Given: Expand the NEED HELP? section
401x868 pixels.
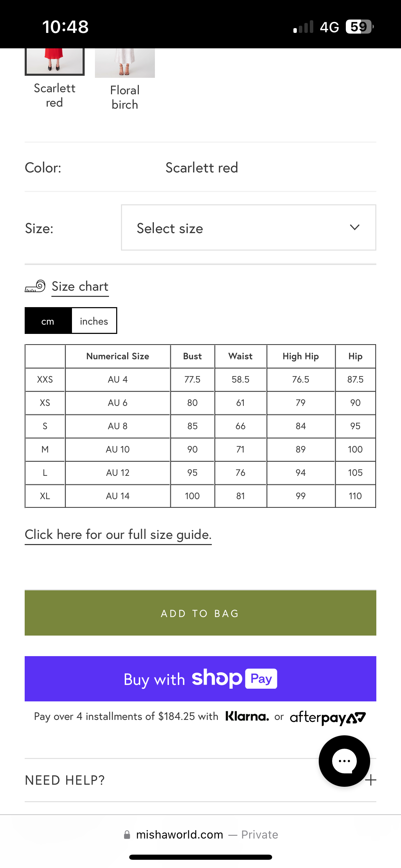Looking at the screenshot, I should tap(65, 780).
